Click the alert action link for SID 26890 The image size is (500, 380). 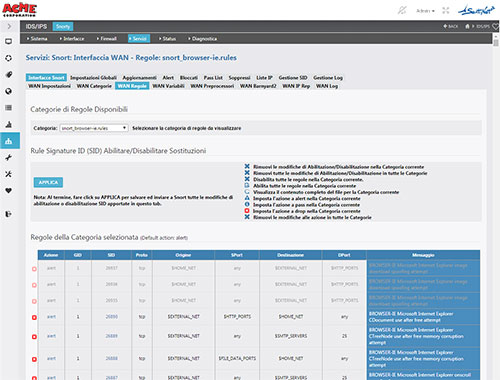(x=51, y=317)
